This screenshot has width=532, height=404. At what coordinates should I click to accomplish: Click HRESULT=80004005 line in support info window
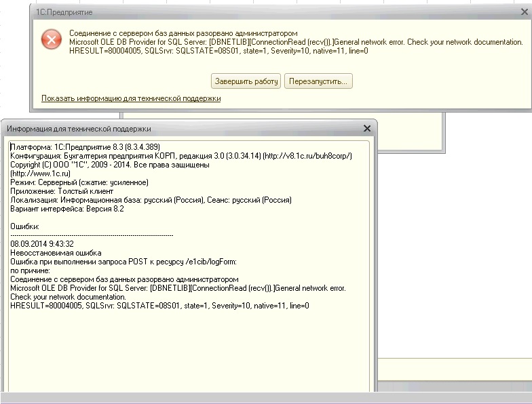[x=160, y=305]
